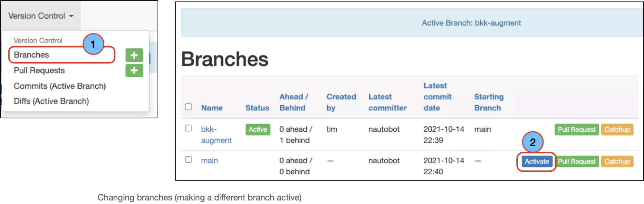This screenshot has width=644, height=204.
Task: Check the bkk-augment branch row checkbox
Action: [x=188, y=128]
